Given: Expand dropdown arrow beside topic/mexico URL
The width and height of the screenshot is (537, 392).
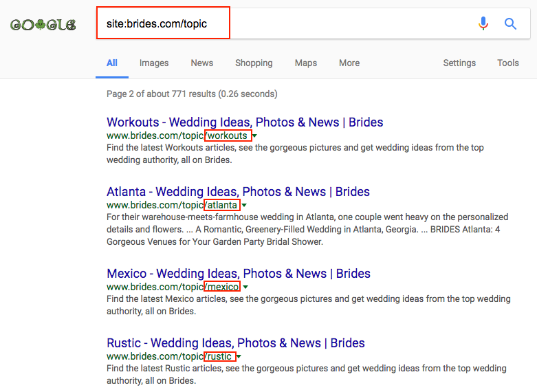Looking at the screenshot, I should pyautogui.click(x=245, y=287).
